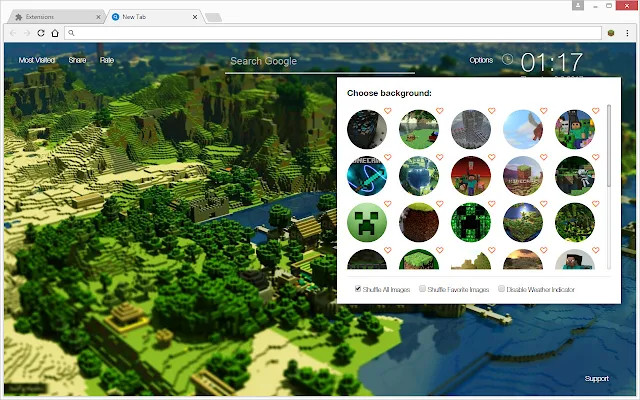Screen dimensions: 640x400
Task: Click the 01:17 clock display
Action: point(551,62)
